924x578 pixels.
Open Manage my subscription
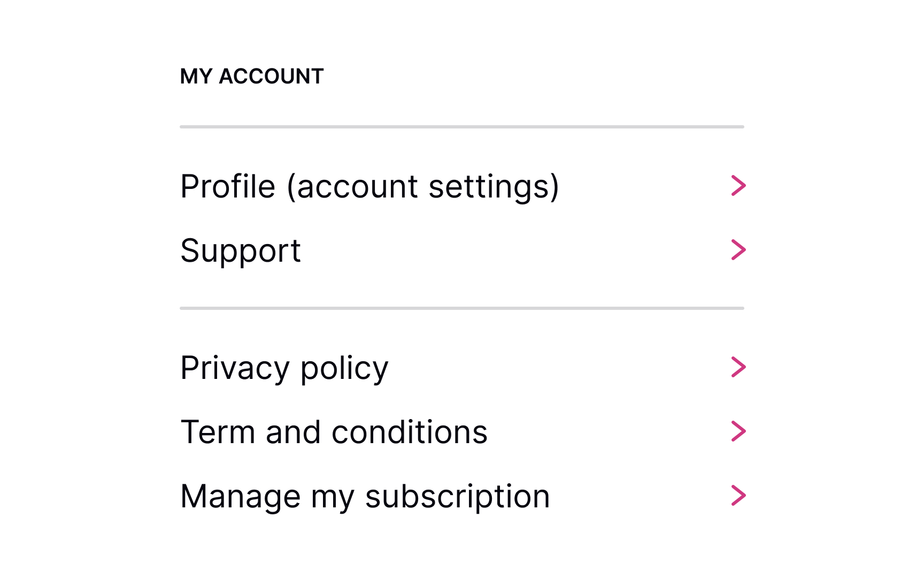click(x=365, y=496)
